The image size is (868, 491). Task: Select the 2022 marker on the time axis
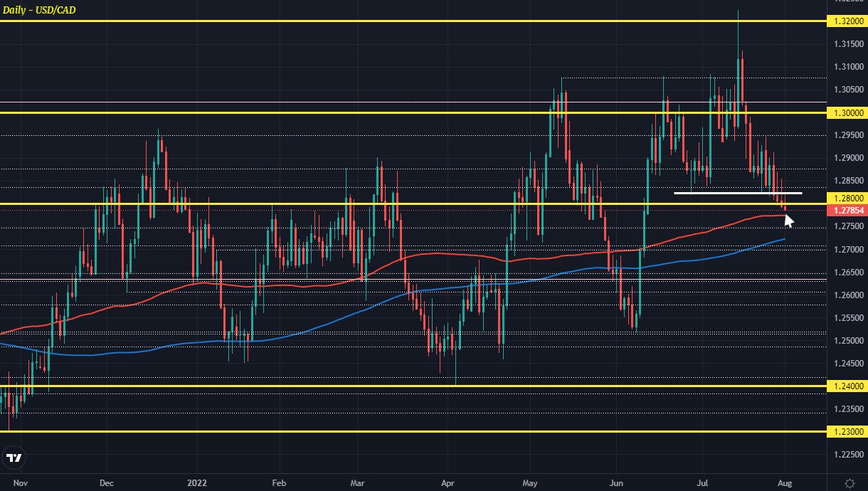point(196,482)
